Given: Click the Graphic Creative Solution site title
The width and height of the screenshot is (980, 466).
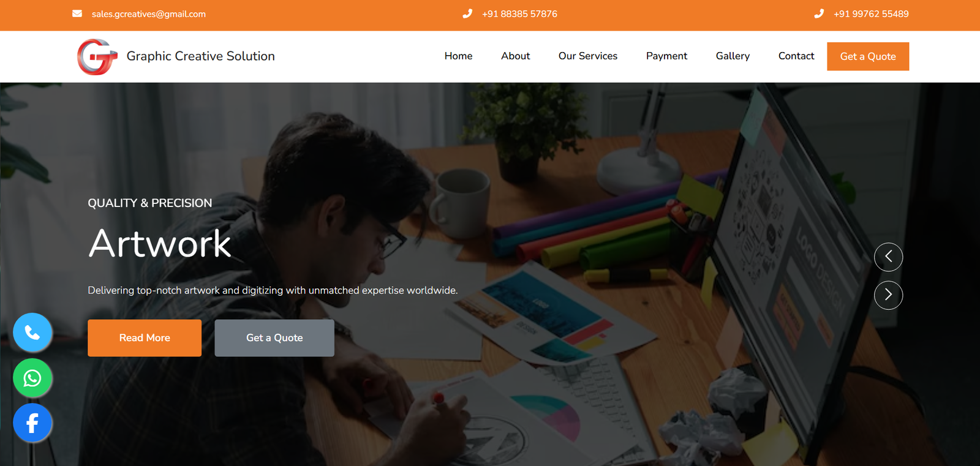Looking at the screenshot, I should 200,56.
